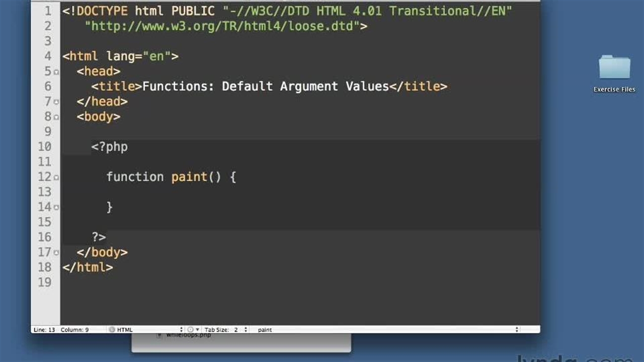Open the paint symbol list dropdown
Viewport: 644px width, 362px height.
tap(386, 330)
